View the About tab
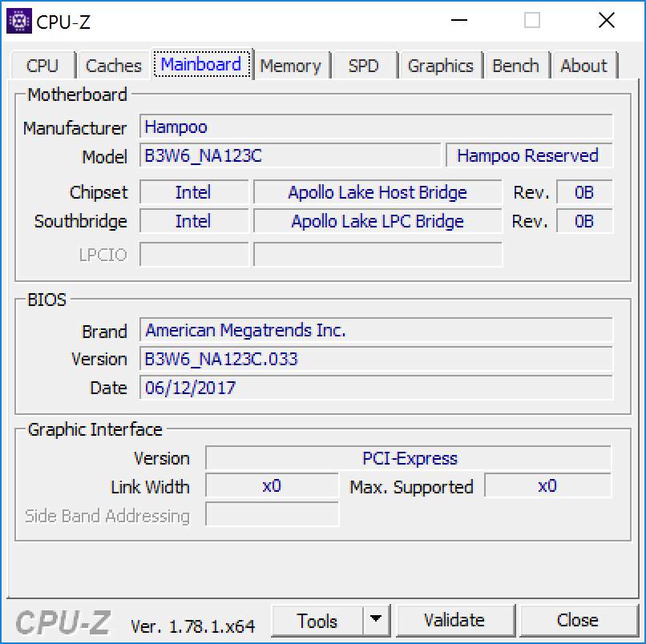The height and width of the screenshot is (644, 646). (583, 66)
